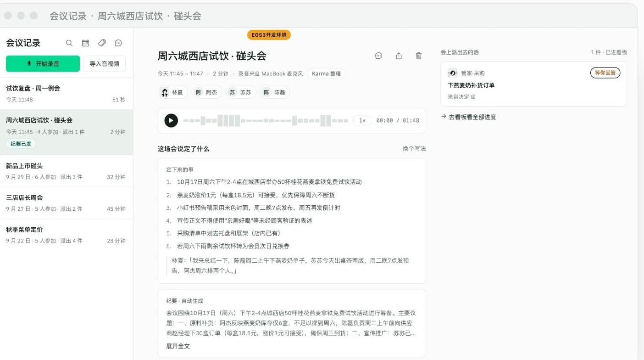
Task: Click 导入音视频 to import media
Action: click(105, 64)
